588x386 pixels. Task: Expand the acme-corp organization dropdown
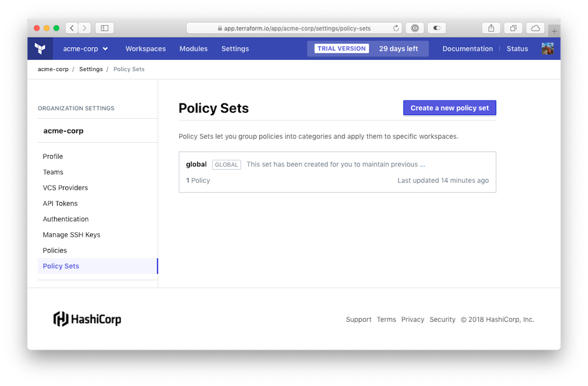(85, 49)
